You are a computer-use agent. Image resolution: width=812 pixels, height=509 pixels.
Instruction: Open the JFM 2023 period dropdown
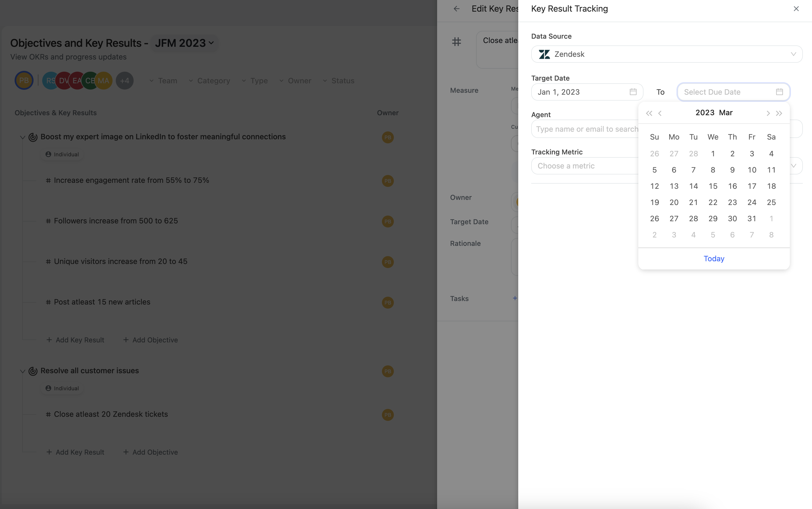[184, 43]
